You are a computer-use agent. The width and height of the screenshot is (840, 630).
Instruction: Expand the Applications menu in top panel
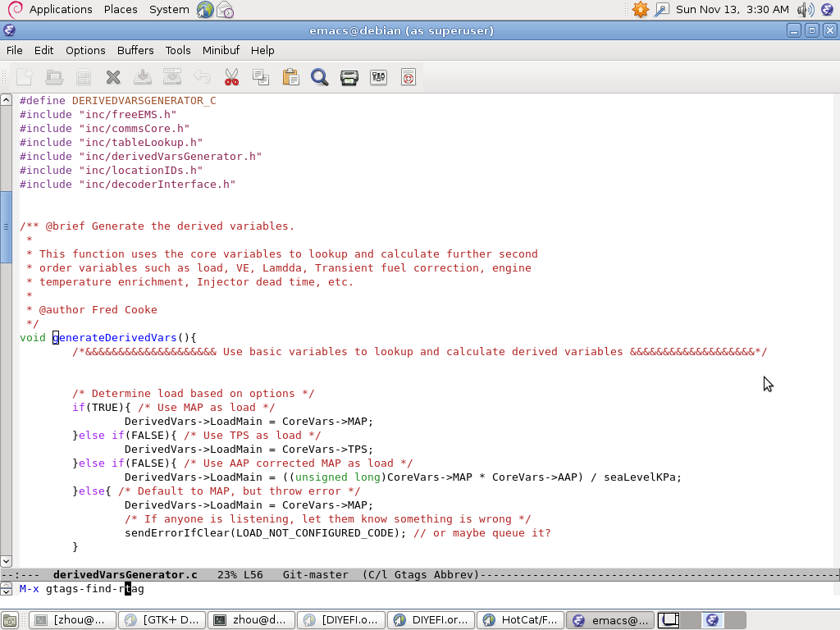(60, 9)
